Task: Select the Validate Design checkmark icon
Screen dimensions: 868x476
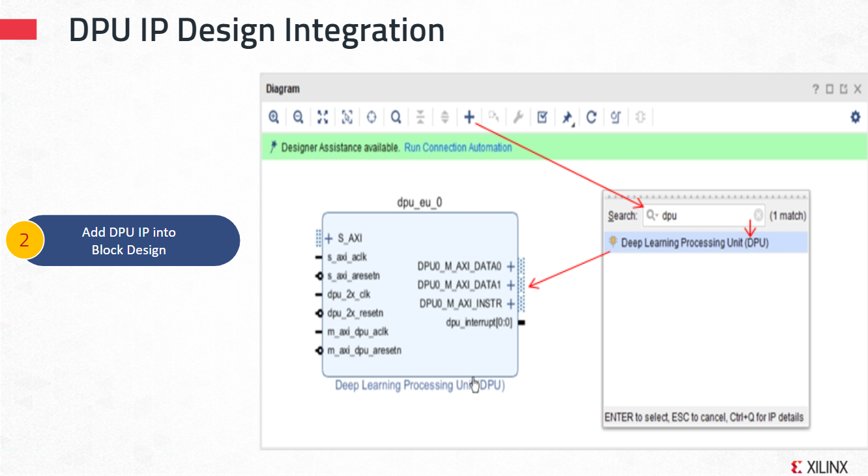Action: 542,117
